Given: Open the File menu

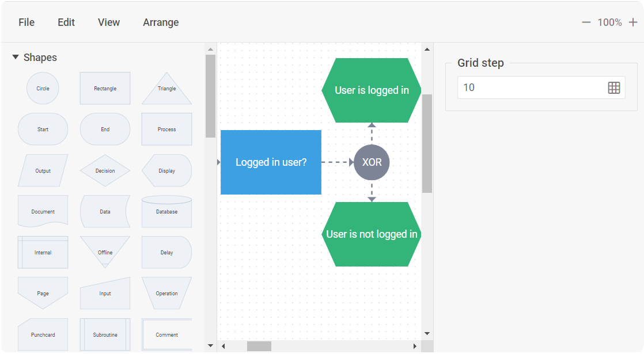Looking at the screenshot, I should [26, 22].
